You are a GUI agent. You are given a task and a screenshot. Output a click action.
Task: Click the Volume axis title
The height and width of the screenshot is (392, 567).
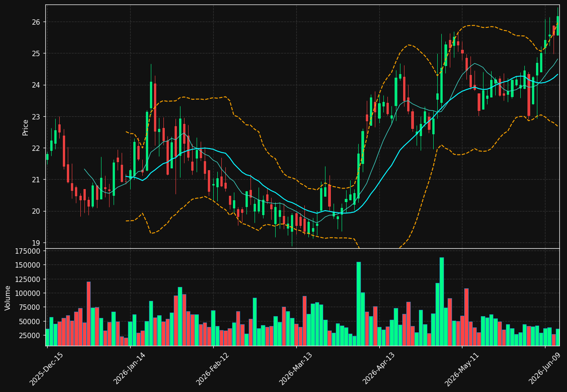[x=8, y=297]
